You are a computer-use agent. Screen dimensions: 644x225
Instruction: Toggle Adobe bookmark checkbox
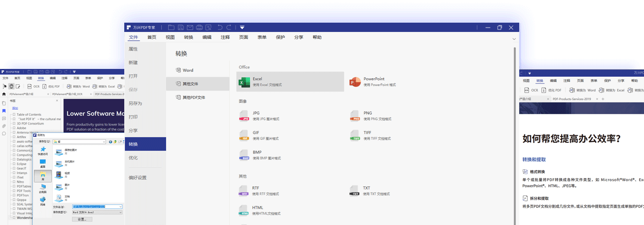pyautogui.click(x=14, y=128)
